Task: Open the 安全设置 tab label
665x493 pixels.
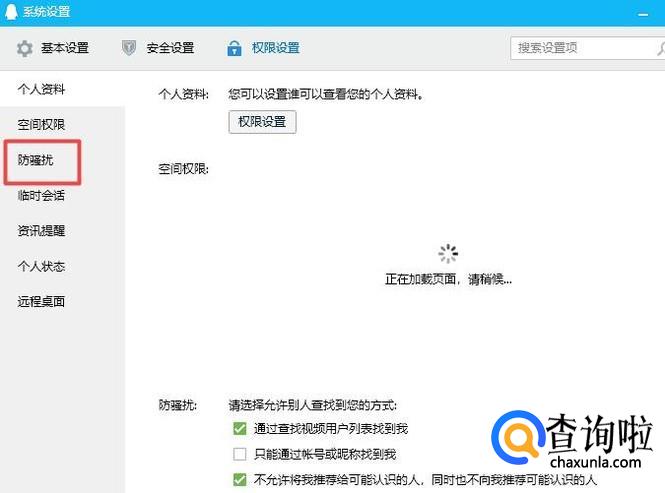Action: [x=170, y=48]
